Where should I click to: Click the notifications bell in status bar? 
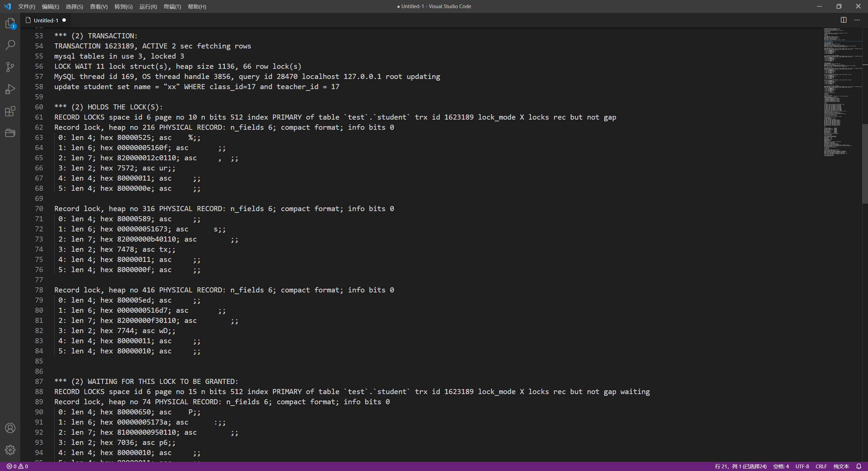859,466
